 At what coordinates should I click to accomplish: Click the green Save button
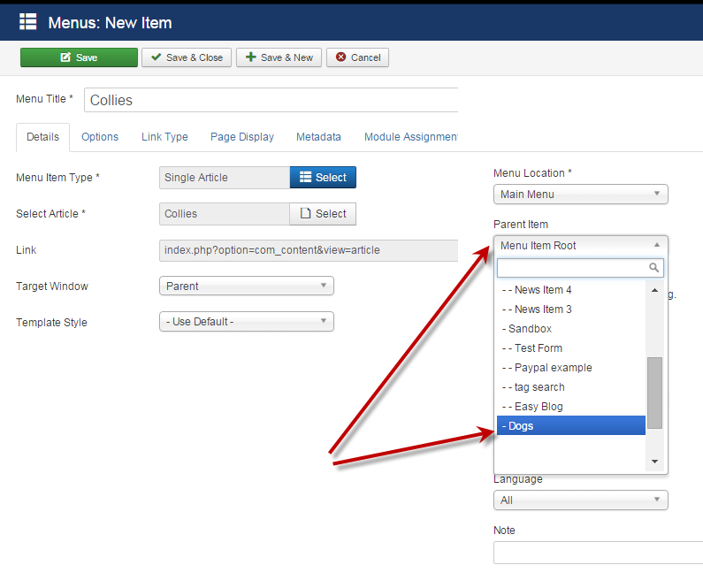[79, 57]
